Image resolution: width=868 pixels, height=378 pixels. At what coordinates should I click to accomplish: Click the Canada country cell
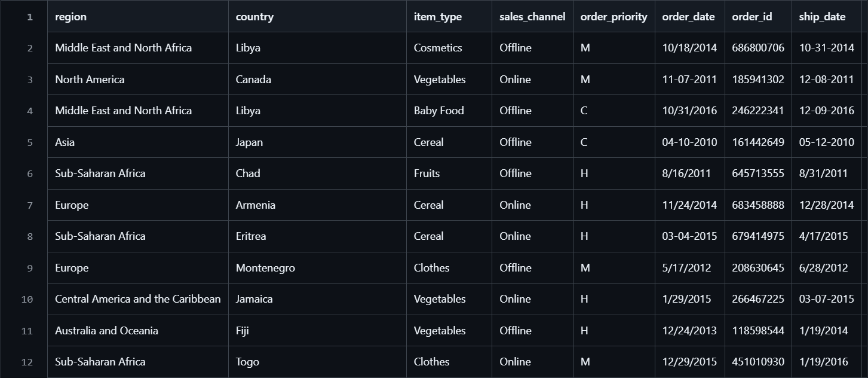pyautogui.click(x=253, y=80)
